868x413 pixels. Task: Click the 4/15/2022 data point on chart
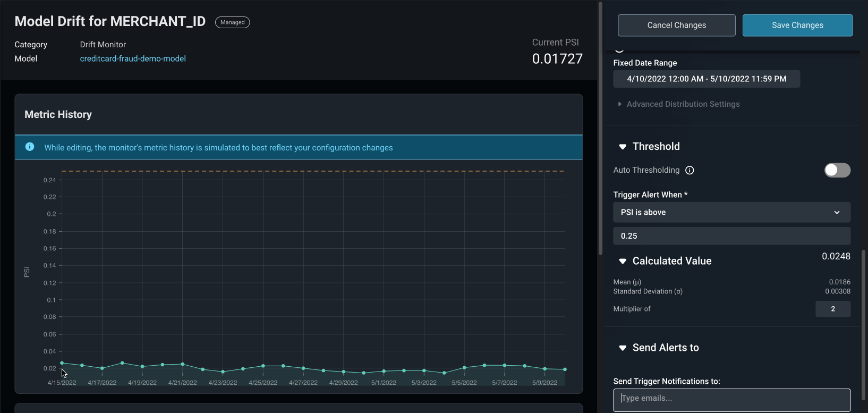(x=62, y=363)
